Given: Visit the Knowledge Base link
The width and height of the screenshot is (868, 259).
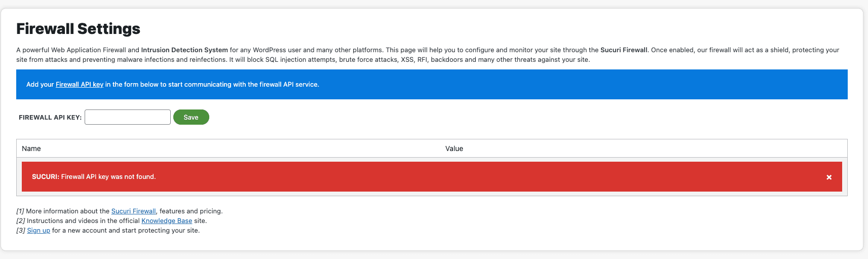Looking at the screenshot, I should [167, 221].
